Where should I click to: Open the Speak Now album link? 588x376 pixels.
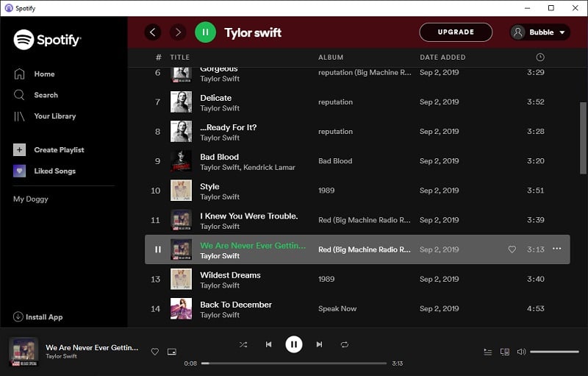[x=337, y=308]
